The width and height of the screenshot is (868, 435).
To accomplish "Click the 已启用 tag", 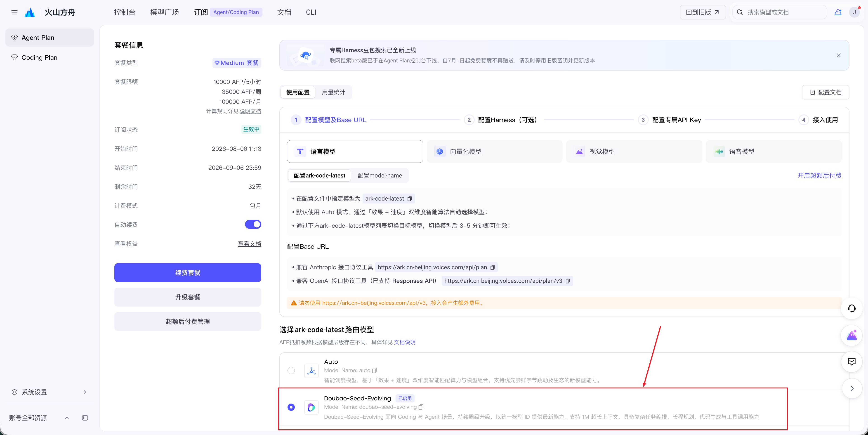I will coord(405,398).
